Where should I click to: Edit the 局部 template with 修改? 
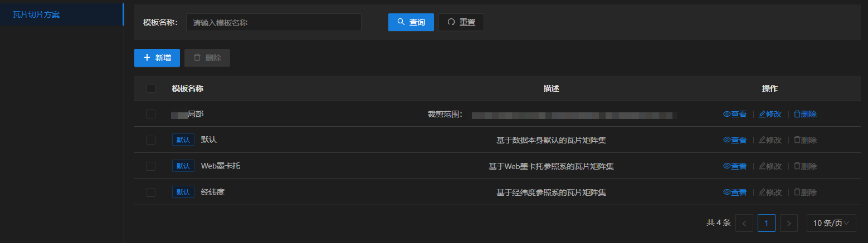pos(770,114)
